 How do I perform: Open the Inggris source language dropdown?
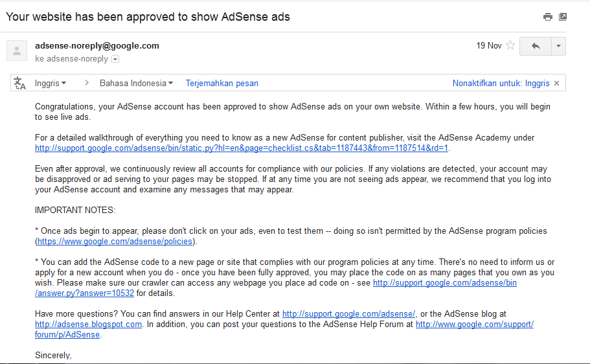tap(51, 83)
